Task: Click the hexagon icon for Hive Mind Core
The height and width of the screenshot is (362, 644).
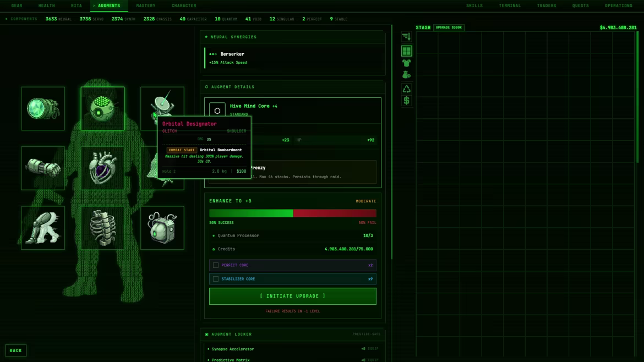Action: point(217,110)
